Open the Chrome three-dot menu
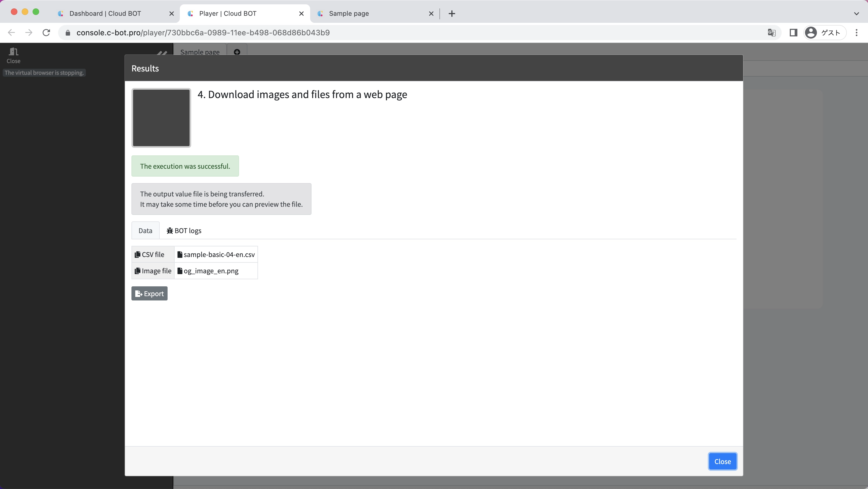The image size is (868, 489). coord(856,33)
